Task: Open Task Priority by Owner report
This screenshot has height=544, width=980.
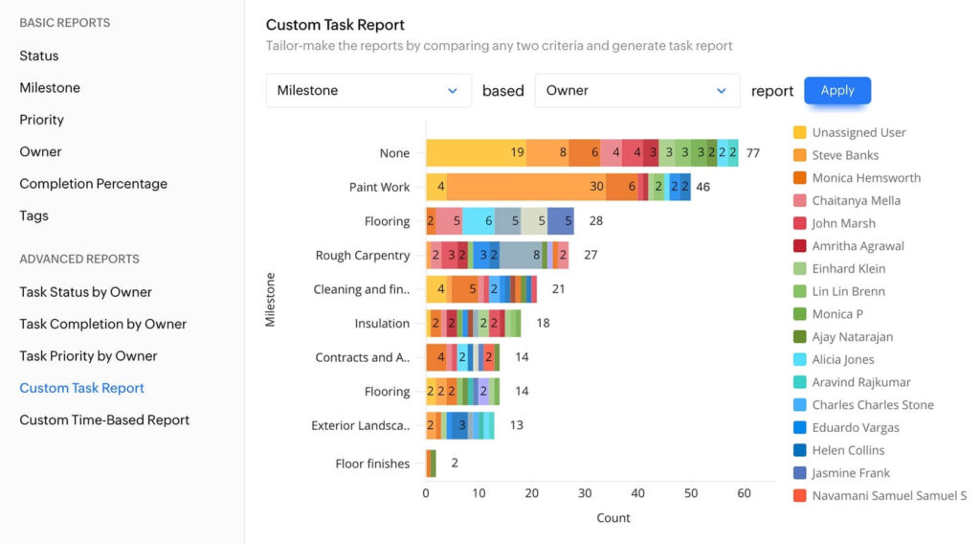Action: (x=88, y=356)
